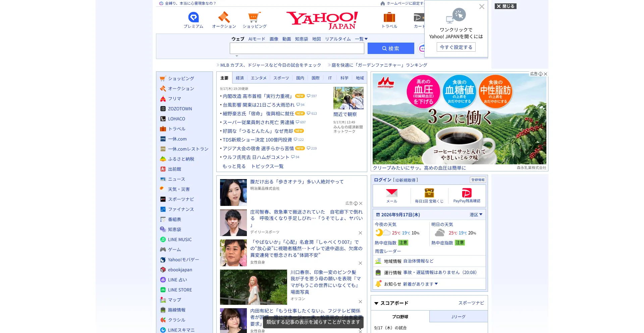Viewport: 644px width, 333px height.
Task: Collapse the スコアボード section triangle
Action: click(376, 303)
